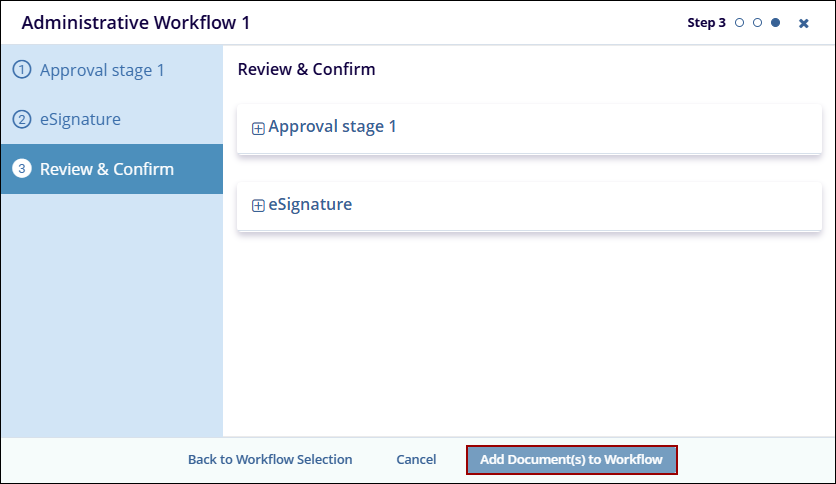
Task: Click the circled number 1 sidebar icon
Action: [x=21, y=70]
